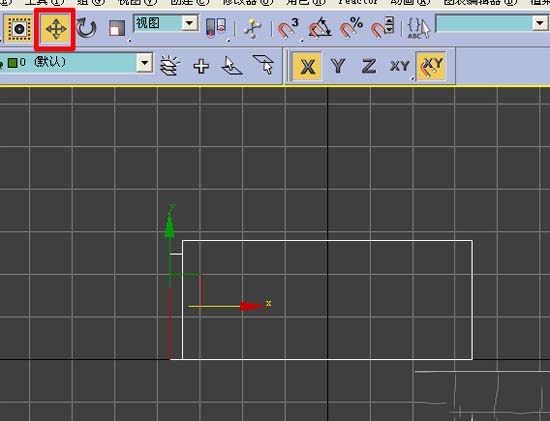Image resolution: width=550 pixels, height=421 pixels.
Task: Restrict movement to Z axis
Action: [369, 66]
